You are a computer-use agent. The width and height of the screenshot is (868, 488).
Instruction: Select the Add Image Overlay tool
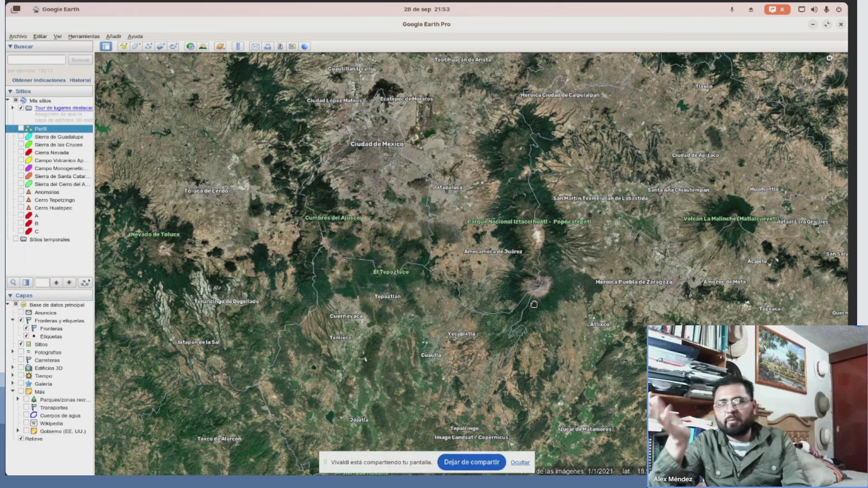pos(160,47)
